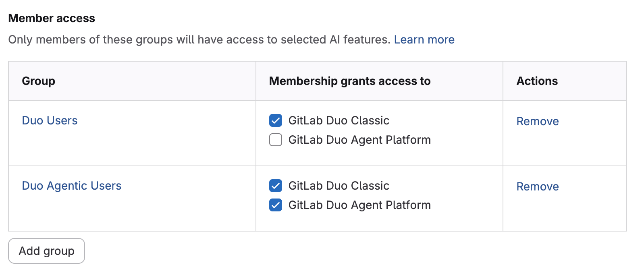Click GitLab Duo Classic label for Duo Agentic Users
This screenshot has height=273, width=644.
[x=339, y=186]
